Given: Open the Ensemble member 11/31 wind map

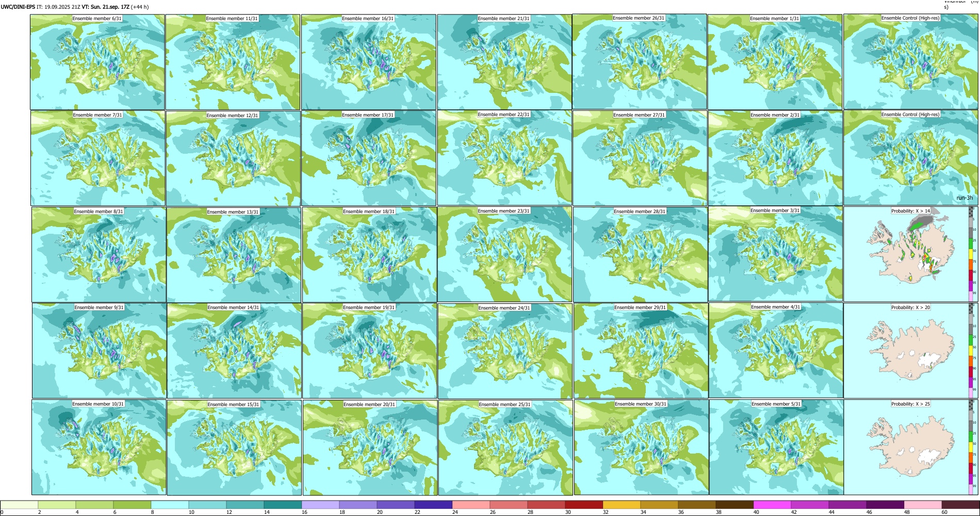Looking at the screenshot, I should (x=233, y=62).
